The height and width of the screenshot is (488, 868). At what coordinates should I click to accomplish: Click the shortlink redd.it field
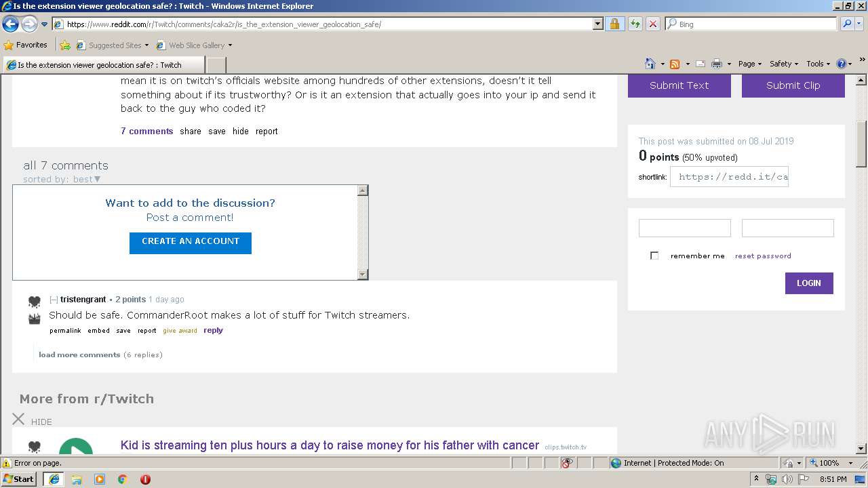point(729,177)
